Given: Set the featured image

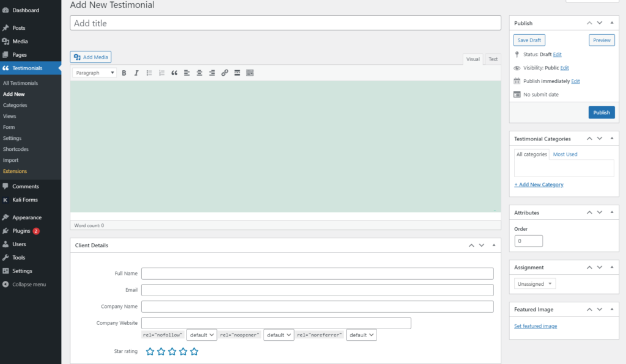Looking at the screenshot, I should pyautogui.click(x=536, y=326).
